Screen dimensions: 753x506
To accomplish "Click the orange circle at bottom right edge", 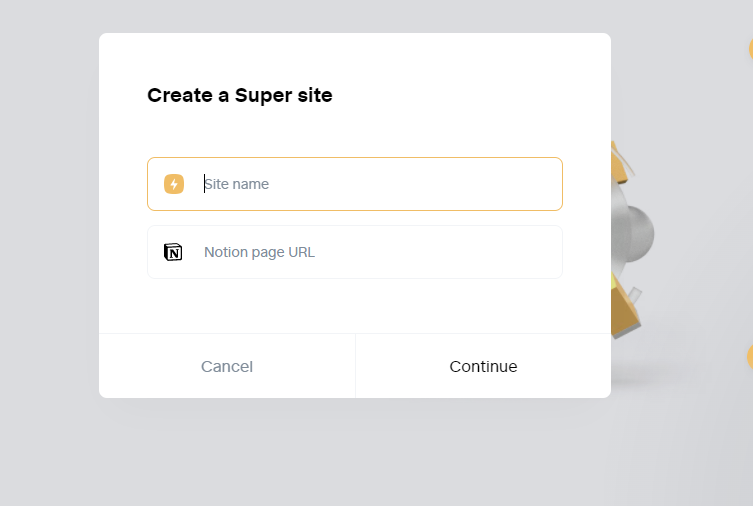I will pos(750,357).
